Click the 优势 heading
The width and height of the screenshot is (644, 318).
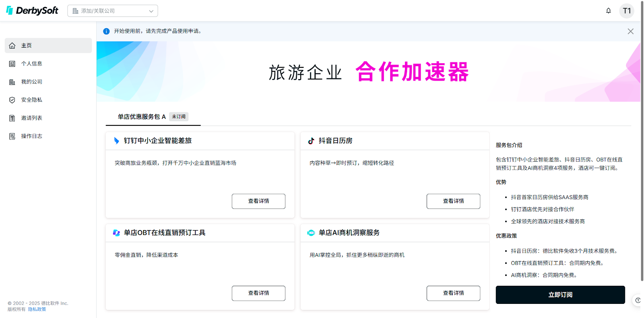pyautogui.click(x=501, y=182)
